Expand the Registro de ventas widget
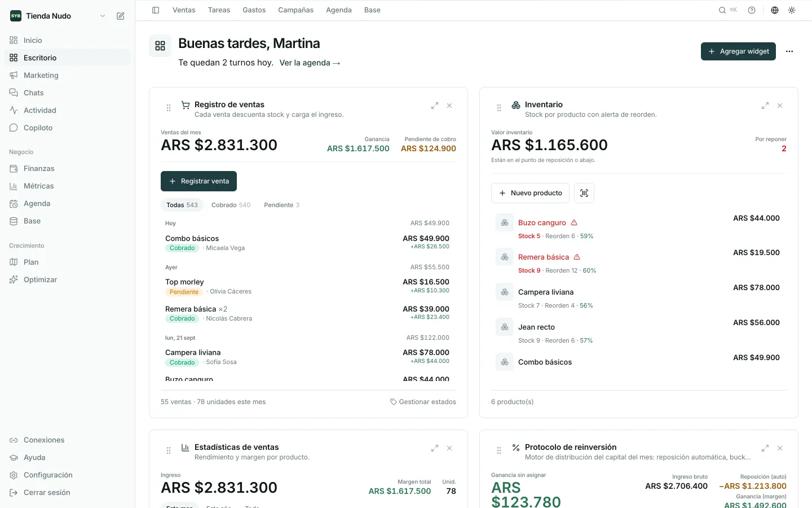Screen dimensions: 812x508 pyautogui.click(x=435, y=106)
